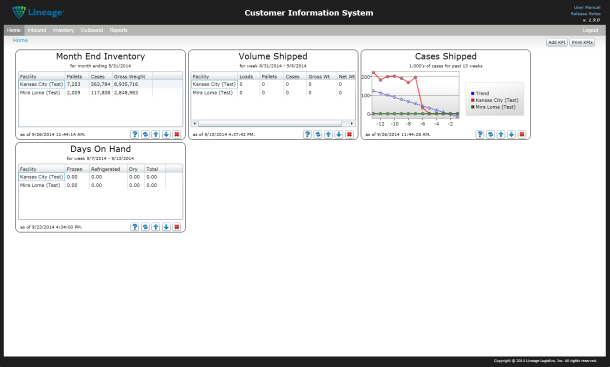Click the Lineage logo
The height and width of the screenshot is (367, 610).
tap(38, 12)
